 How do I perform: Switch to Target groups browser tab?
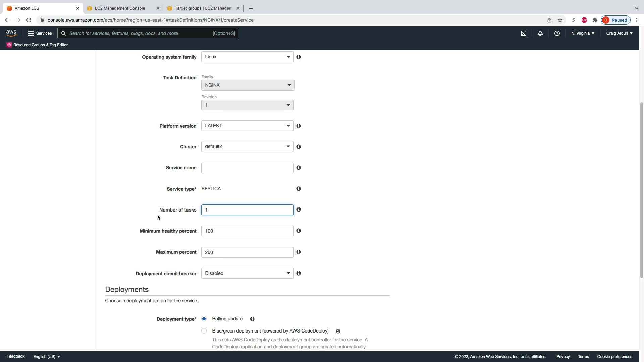(x=203, y=8)
